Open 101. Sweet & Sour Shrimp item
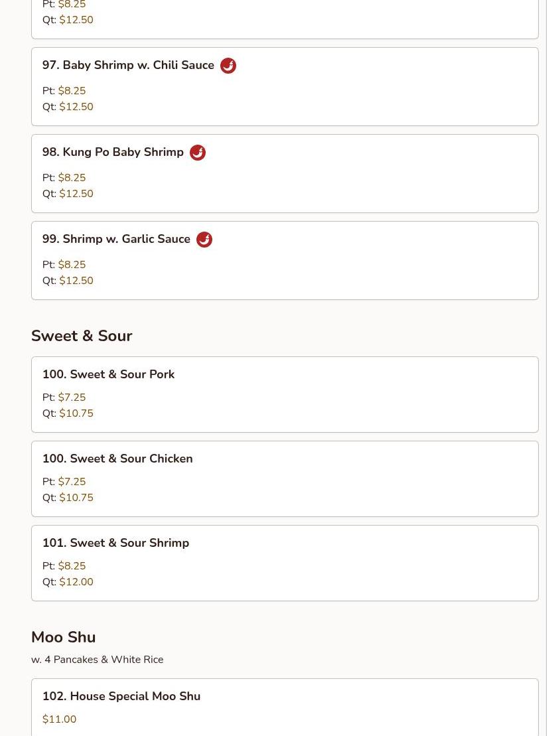This screenshot has width=560, height=736. [x=285, y=563]
